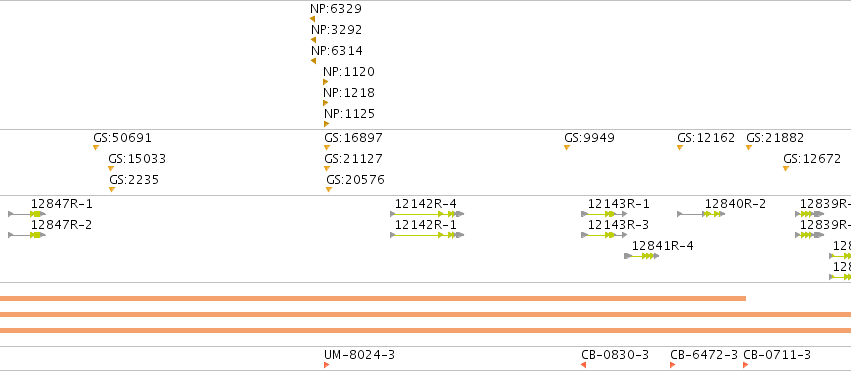
Task: Click the GS:12672 label text
Action: pyautogui.click(x=812, y=159)
